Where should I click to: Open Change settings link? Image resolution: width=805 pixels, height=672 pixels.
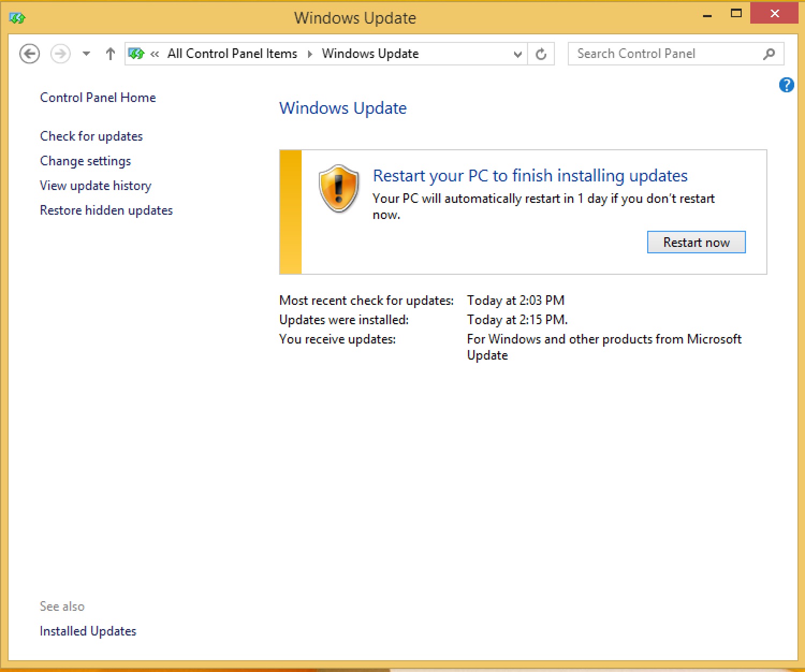(x=85, y=161)
